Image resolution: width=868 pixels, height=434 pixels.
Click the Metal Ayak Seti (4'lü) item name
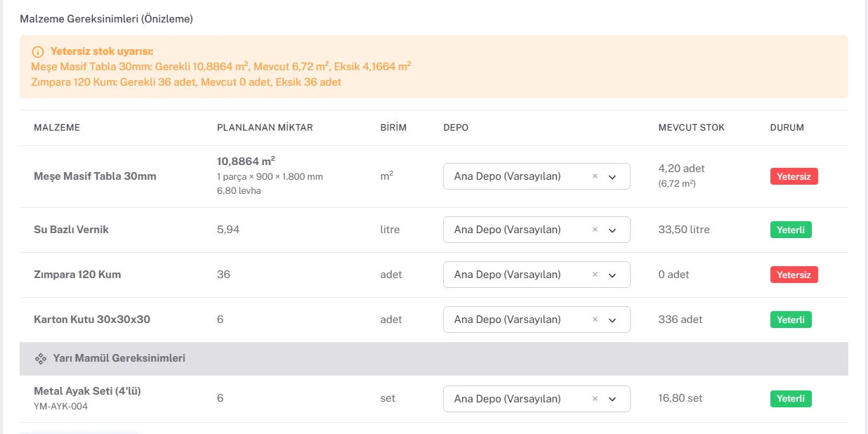coord(87,391)
